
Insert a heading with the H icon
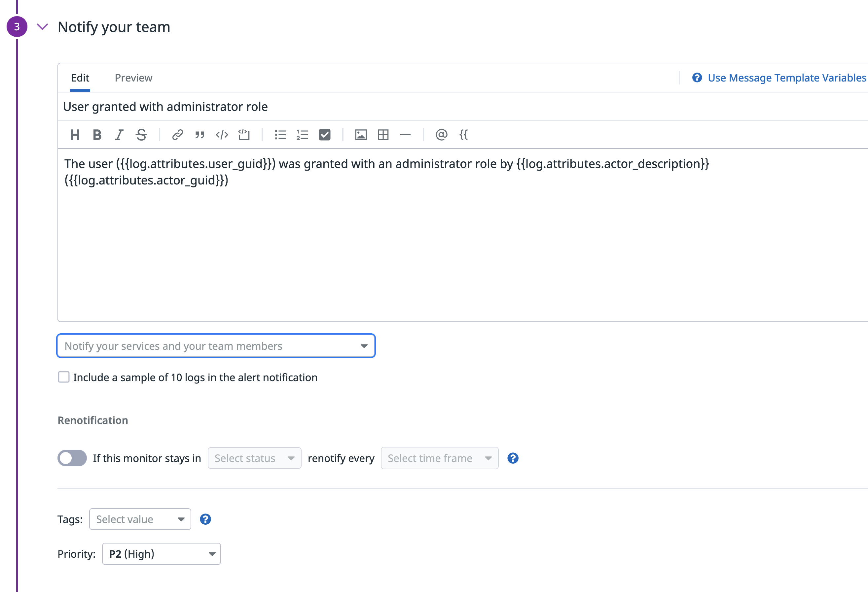[75, 135]
